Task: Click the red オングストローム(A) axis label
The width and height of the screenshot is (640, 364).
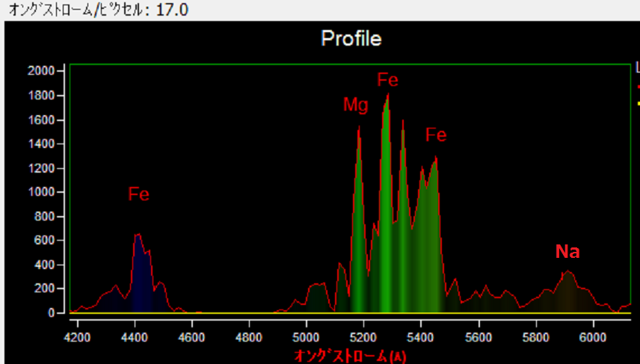Action: (x=340, y=355)
